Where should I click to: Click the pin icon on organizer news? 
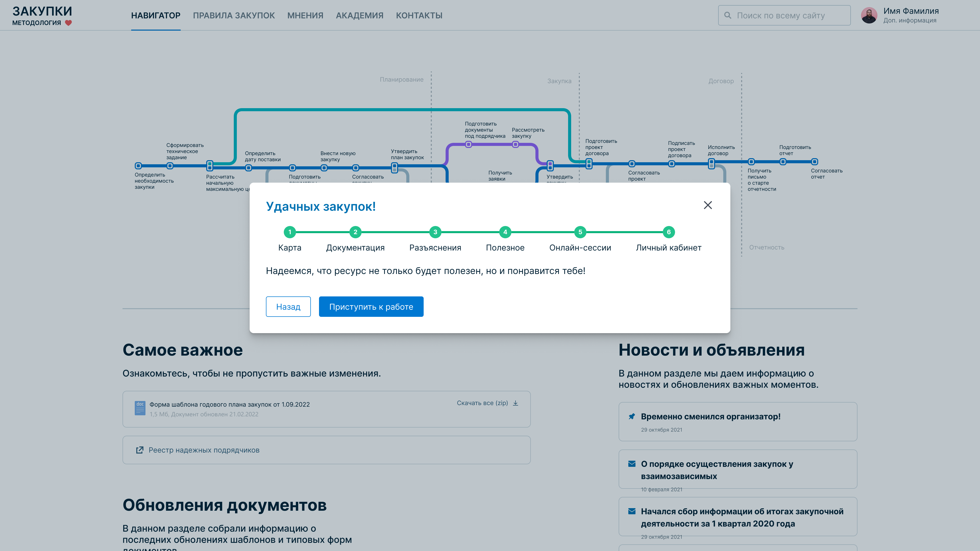click(x=632, y=416)
